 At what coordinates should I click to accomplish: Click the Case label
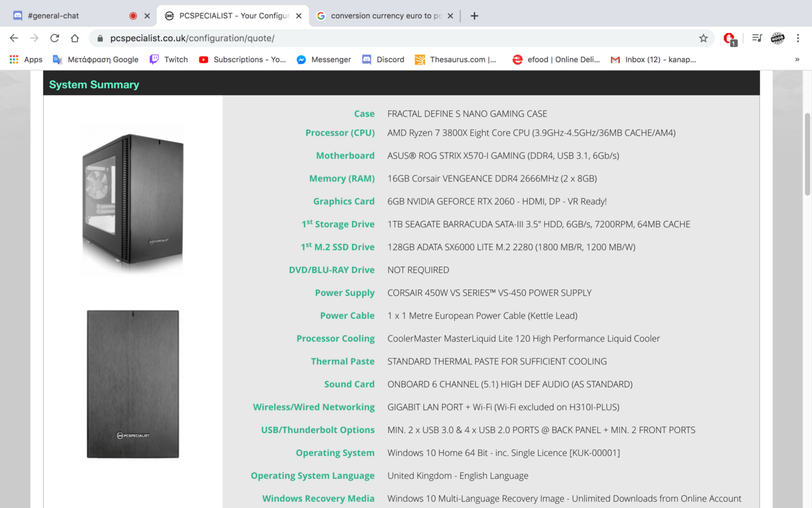click(x=364, y=114)
